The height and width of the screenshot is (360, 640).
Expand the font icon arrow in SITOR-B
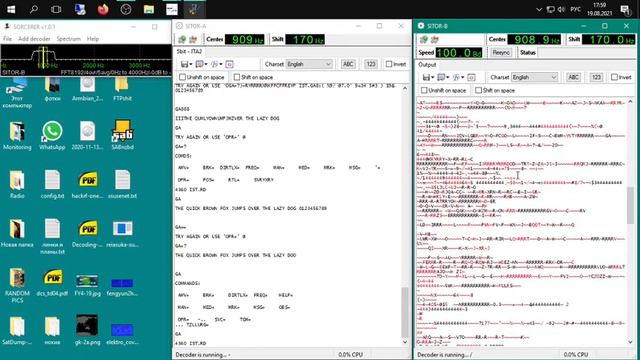(462, 78)
